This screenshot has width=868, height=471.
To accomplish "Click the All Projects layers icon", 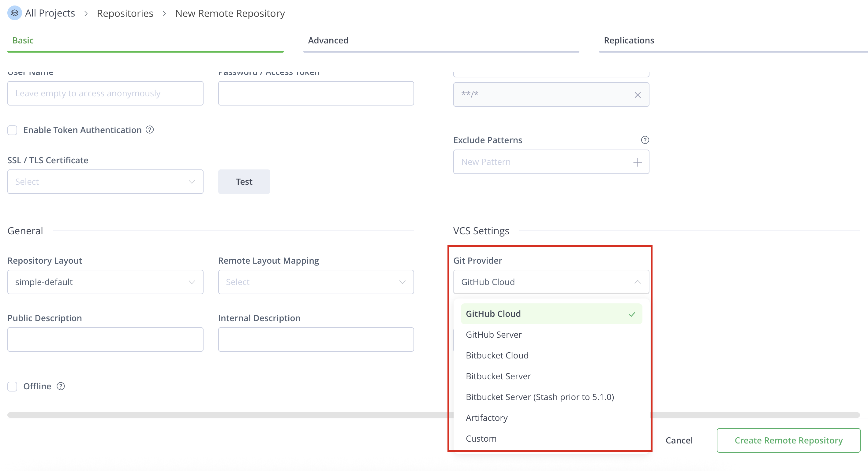I will point(14,13).
